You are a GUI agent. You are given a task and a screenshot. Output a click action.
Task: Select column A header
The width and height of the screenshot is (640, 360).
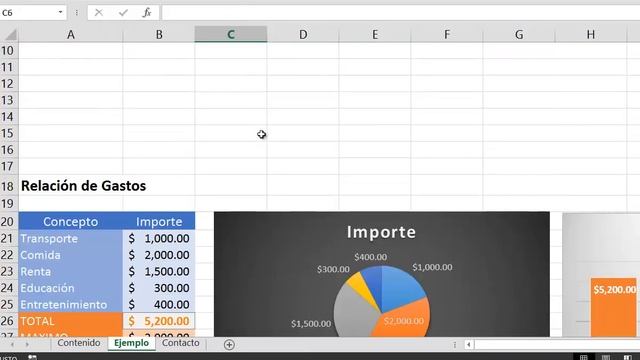coord(71,34)
